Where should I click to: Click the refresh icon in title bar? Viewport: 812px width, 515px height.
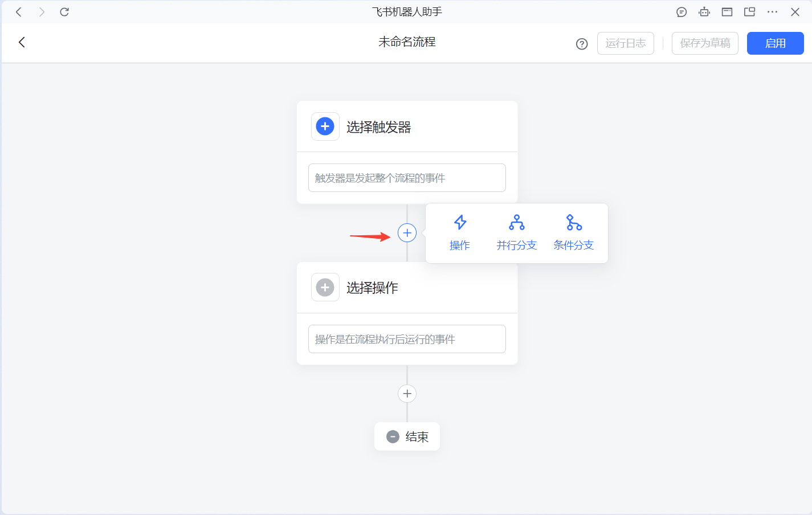tap(64, 12)
